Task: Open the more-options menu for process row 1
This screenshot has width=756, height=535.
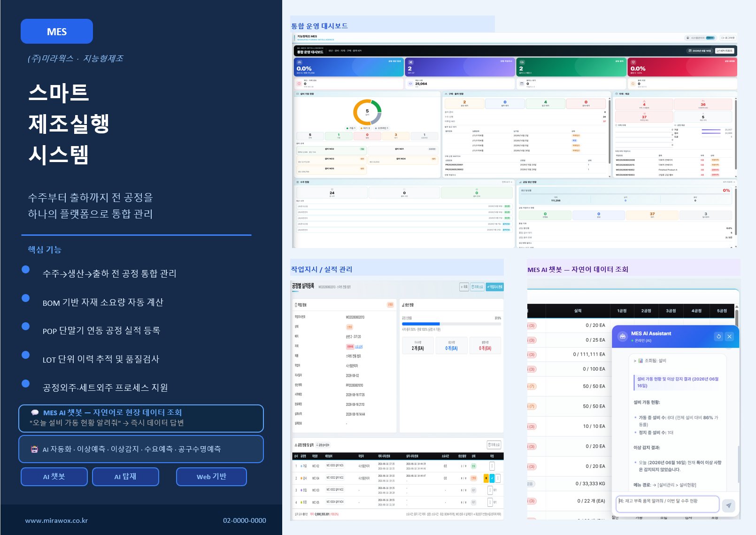Action: coord(492,466)
